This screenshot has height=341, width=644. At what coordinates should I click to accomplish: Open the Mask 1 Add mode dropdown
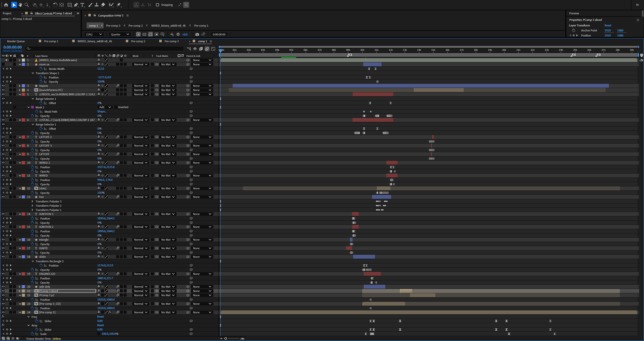click(x=105, y=107)
